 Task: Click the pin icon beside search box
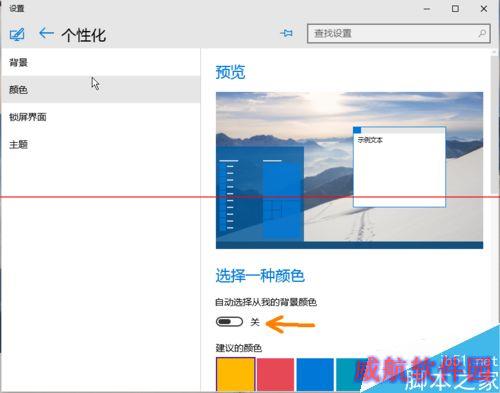[286, 33]
